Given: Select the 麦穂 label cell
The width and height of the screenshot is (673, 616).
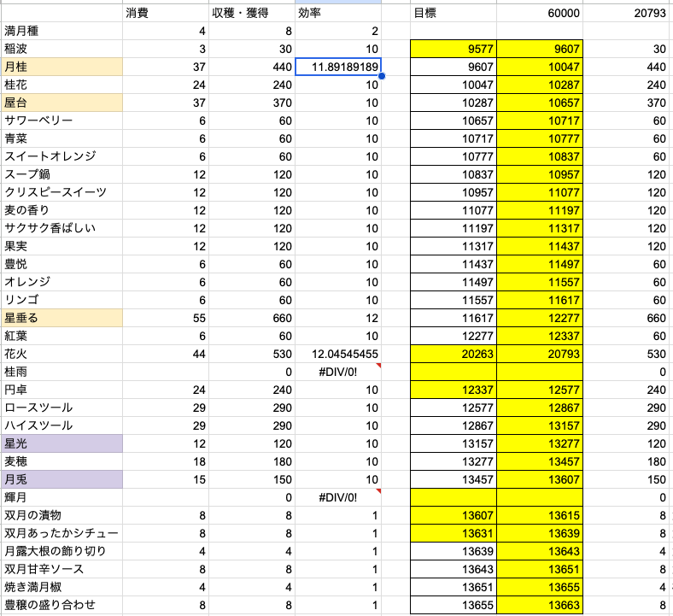Looking at the screenshot, I should pyautogui.click(x=61, y=461).
